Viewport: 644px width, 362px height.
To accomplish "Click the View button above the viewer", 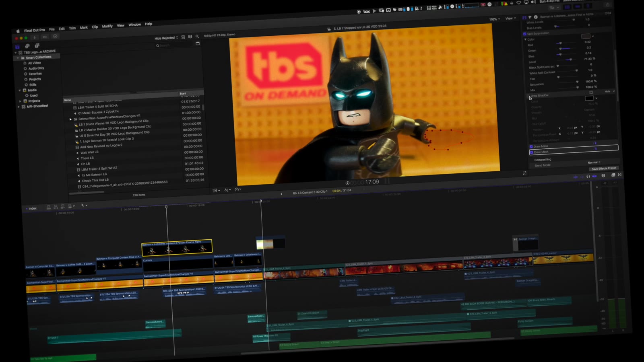I will tap(510, 19).
